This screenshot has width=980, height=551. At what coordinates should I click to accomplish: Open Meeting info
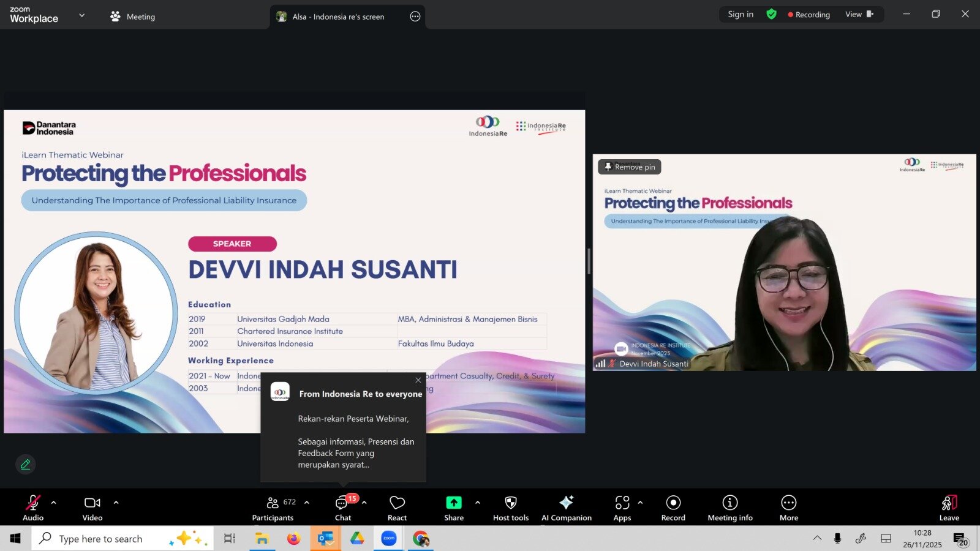729,508
